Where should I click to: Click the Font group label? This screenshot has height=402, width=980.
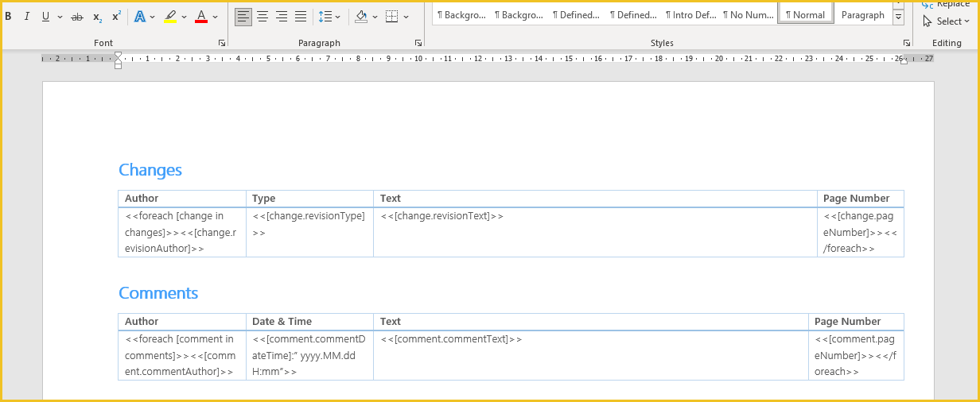103,43
